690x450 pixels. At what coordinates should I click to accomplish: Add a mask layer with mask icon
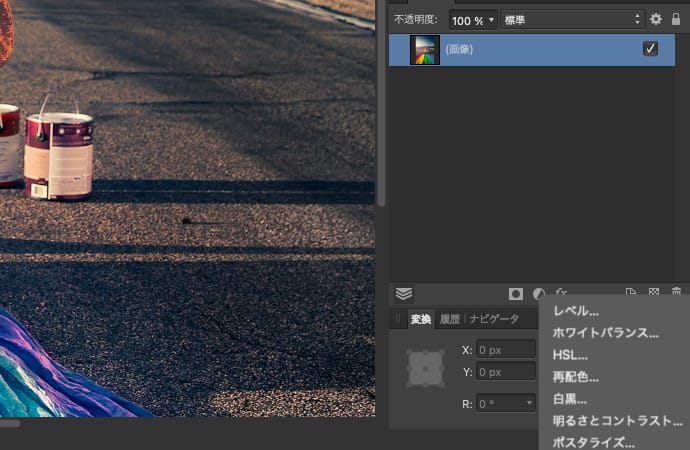click(x=516, y=294)
